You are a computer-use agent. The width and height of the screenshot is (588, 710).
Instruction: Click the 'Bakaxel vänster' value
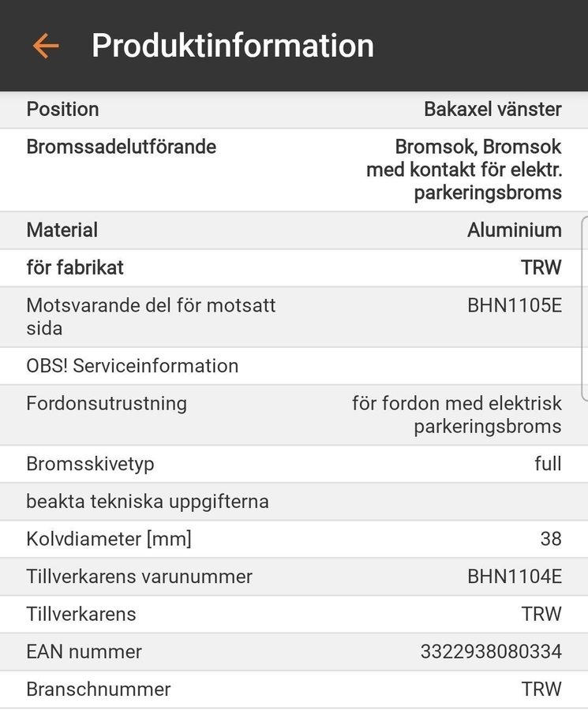(492, 110)
